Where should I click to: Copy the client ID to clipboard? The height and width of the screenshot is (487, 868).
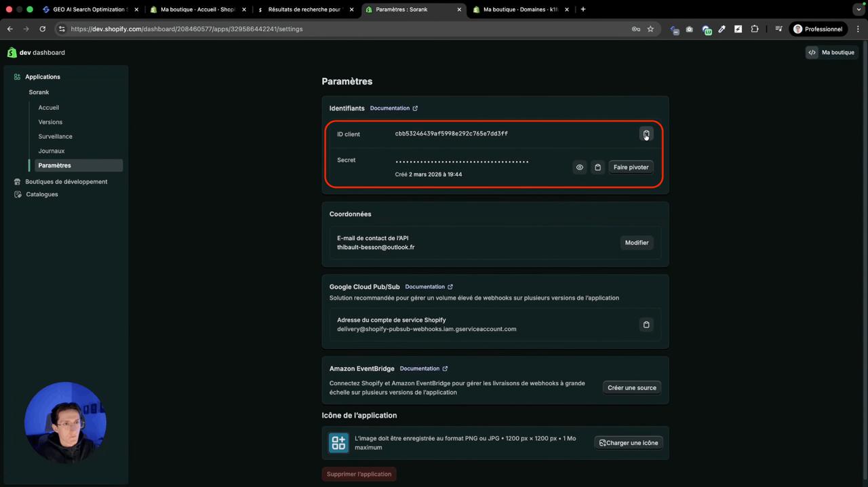click(646, 134)
